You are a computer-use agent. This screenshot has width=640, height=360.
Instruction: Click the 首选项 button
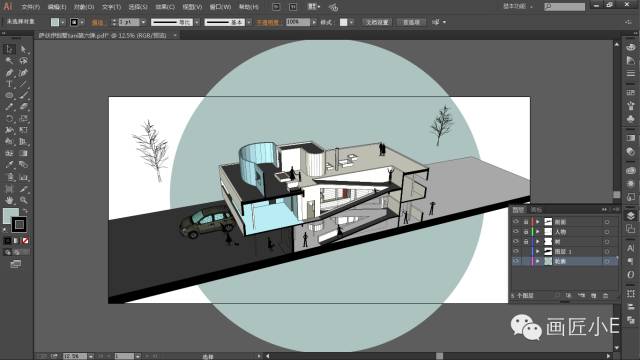click(x=411, y=22)
